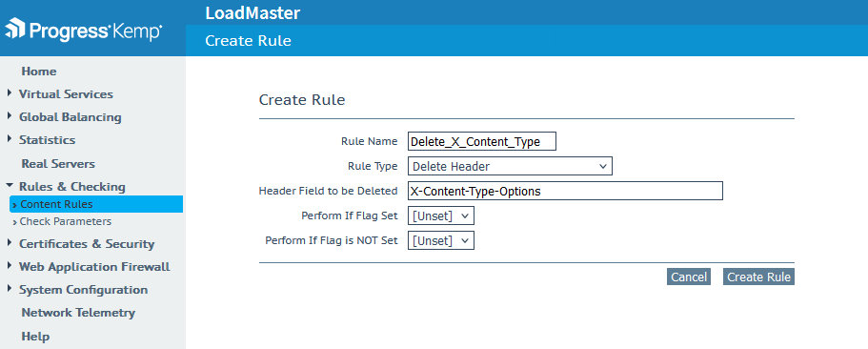Select Content Rules submenu item
The image size is (868, 349).
tap(96, 204)
